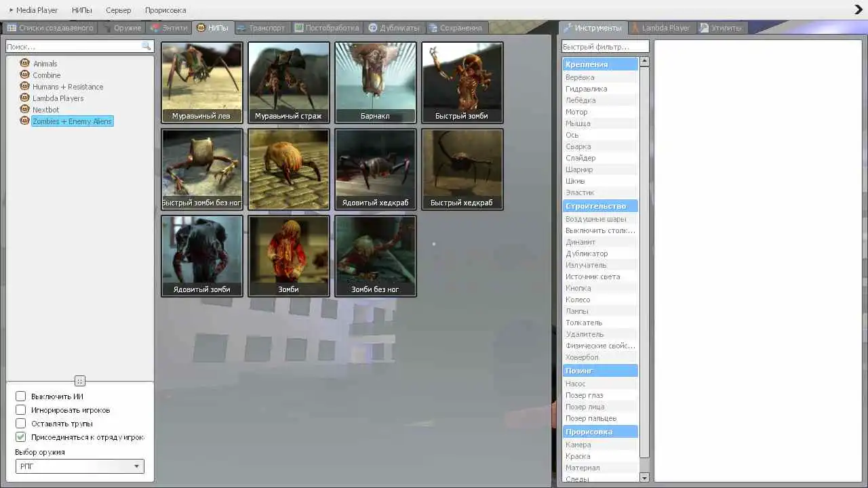Spawn the Быстрый хедкраб NPC
This screenshot has width=868, height=488.
pos(462,169)
